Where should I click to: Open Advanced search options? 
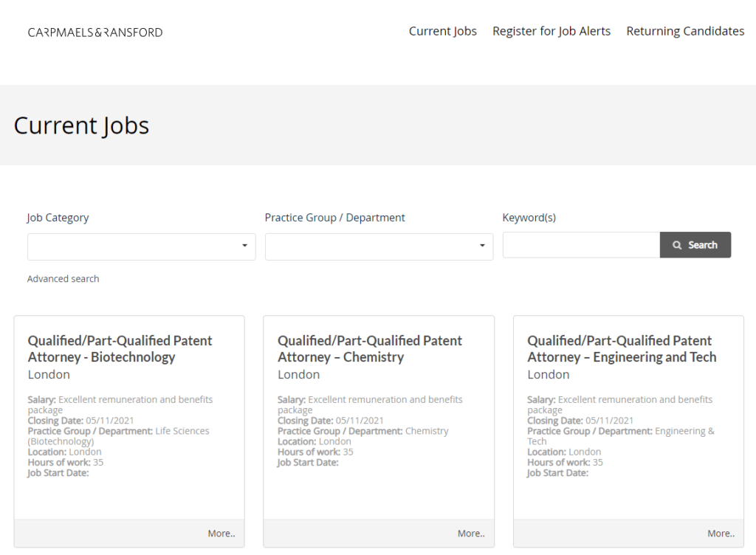click(x=63, y=278)
